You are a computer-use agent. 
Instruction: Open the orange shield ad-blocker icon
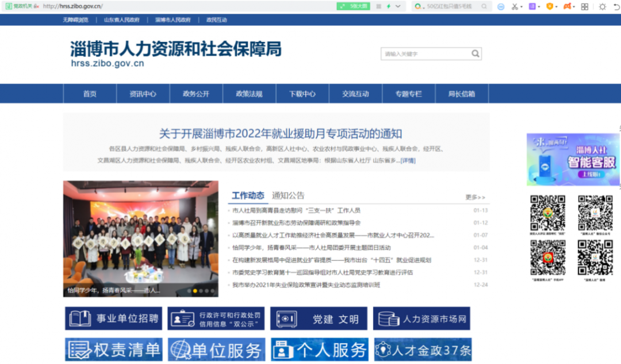(x=550, y=6)
